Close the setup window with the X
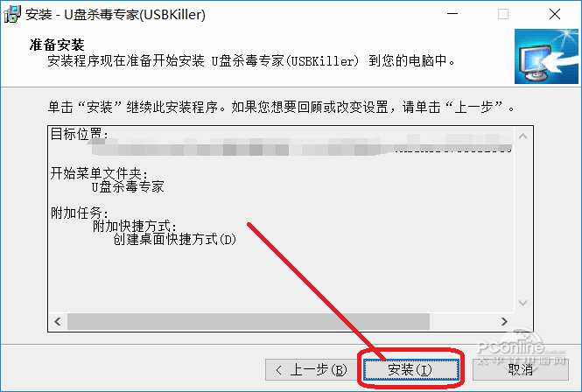The height and width of the screenshot is (392, 582). click(555, 14)
